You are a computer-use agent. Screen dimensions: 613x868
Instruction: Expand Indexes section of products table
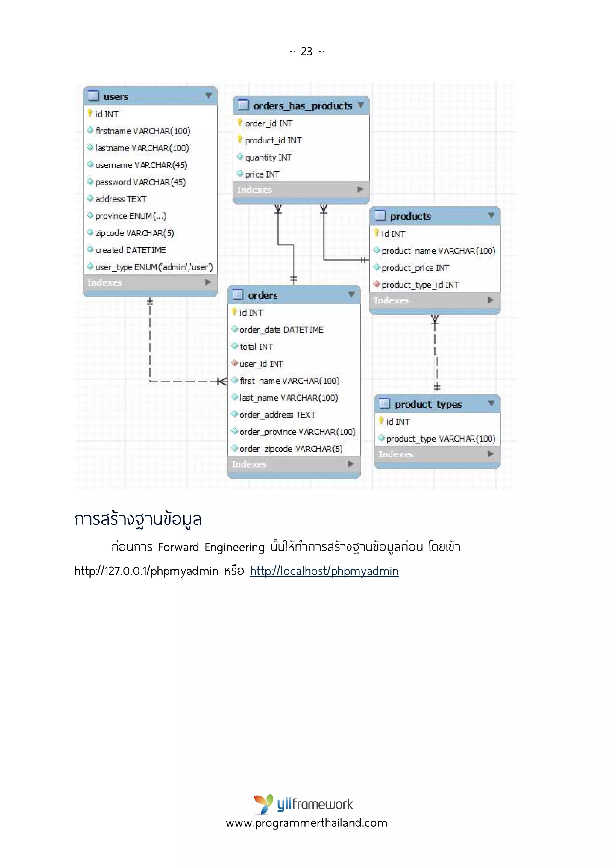point(490,300)
